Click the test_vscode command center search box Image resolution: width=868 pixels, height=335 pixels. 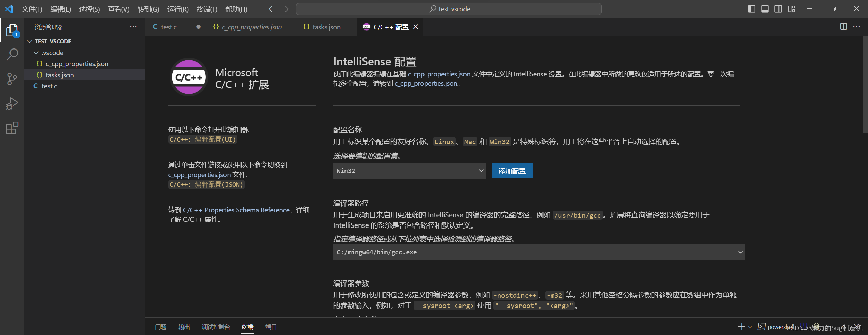coord(449,9)
